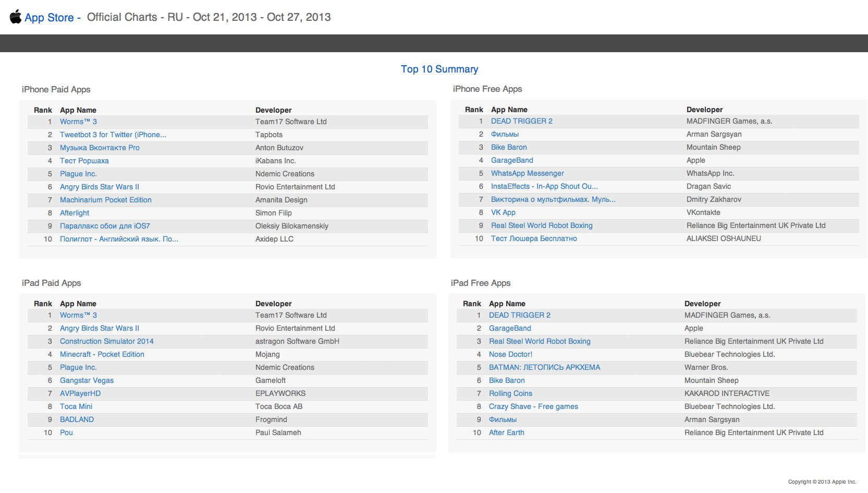Click the Official Charts date range title
868x493 pixels.
(209, 17)
